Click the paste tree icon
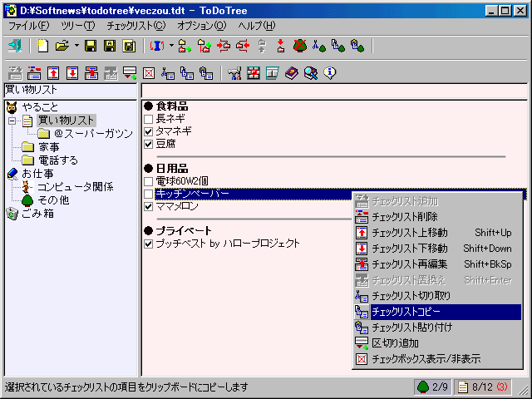Screen dimensions: 532x399 358,46
